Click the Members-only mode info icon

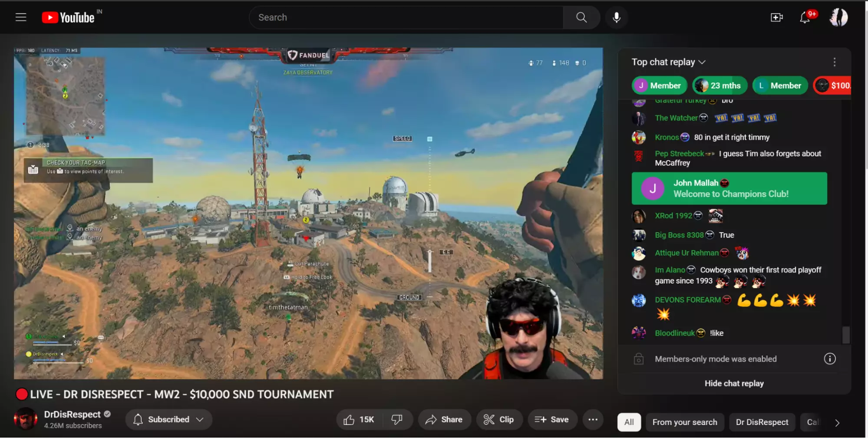point(829,359)
